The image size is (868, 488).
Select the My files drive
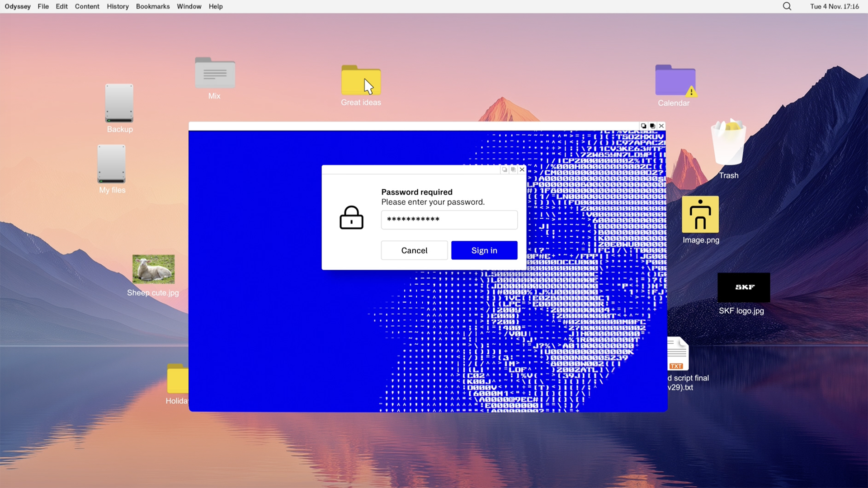[112, 164]
